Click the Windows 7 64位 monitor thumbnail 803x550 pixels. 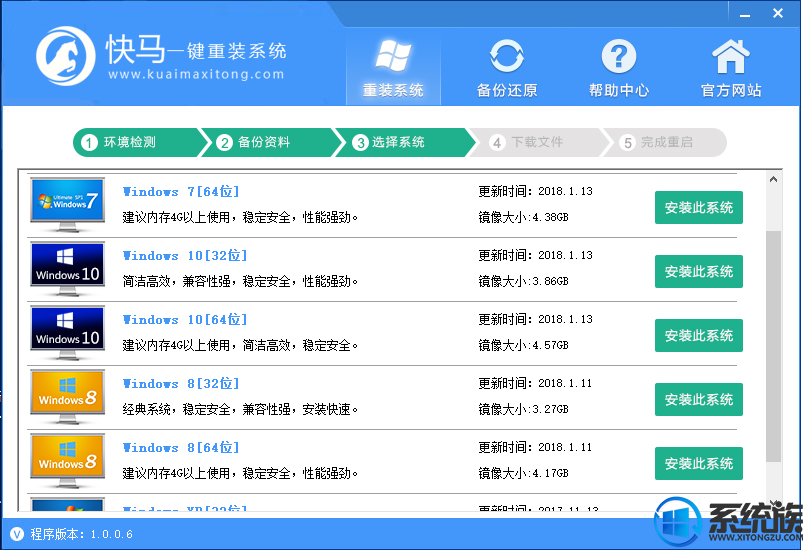tap(68, 205)
